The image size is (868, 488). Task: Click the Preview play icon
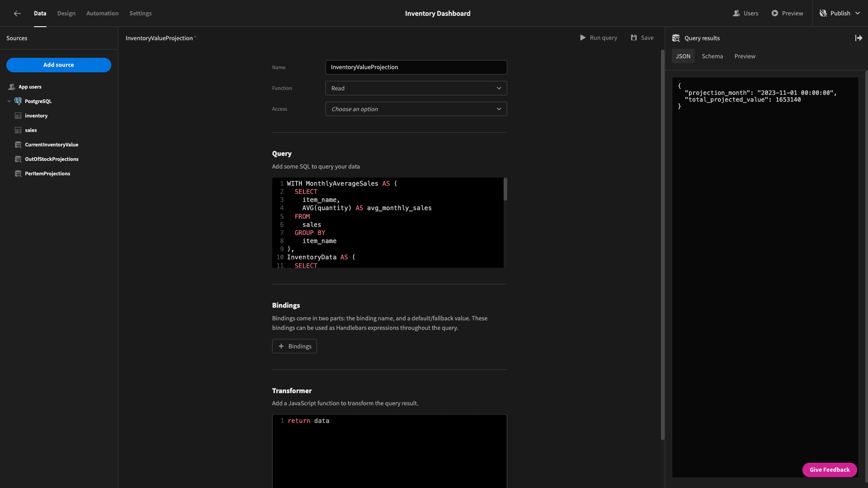pyautogui.click(x=775, y=14)
